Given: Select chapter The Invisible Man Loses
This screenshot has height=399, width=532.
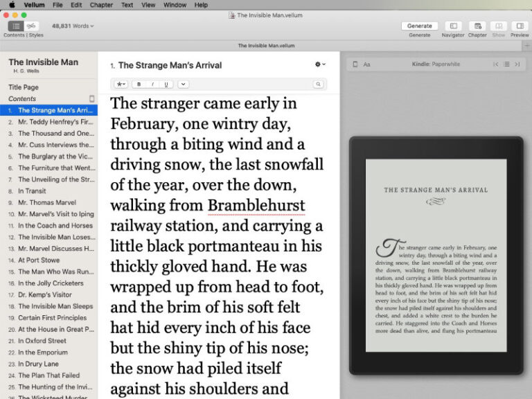Looking at the screenshot, I should point(49,237).
